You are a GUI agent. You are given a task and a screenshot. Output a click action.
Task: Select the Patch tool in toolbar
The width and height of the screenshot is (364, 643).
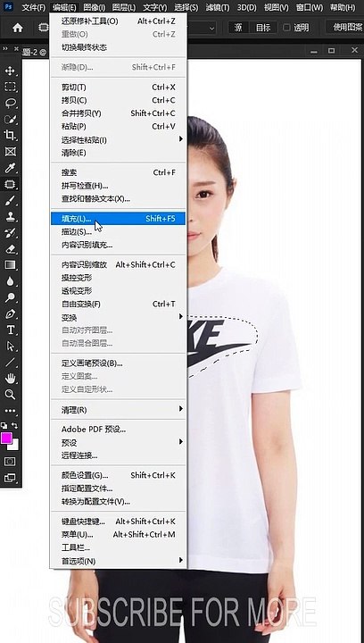pos(10,184)
